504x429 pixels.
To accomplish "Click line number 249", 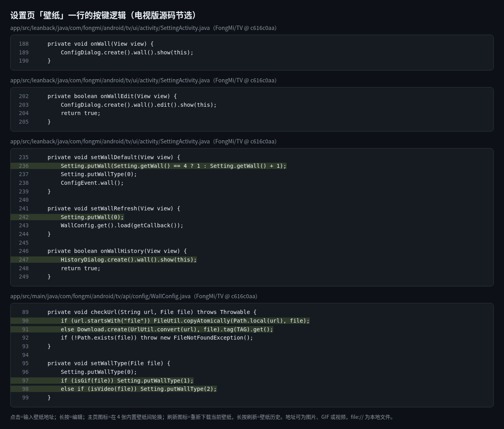I will point(24,277).
